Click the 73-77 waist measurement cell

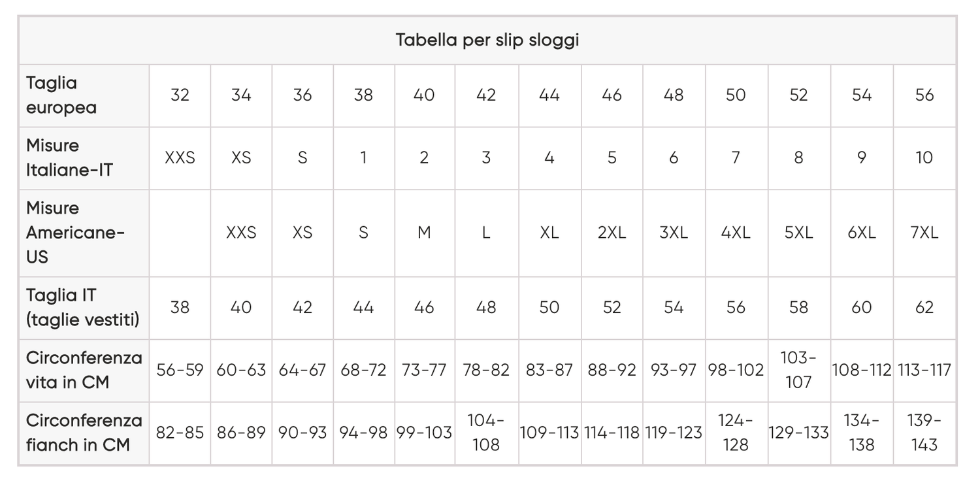[424, 371]
